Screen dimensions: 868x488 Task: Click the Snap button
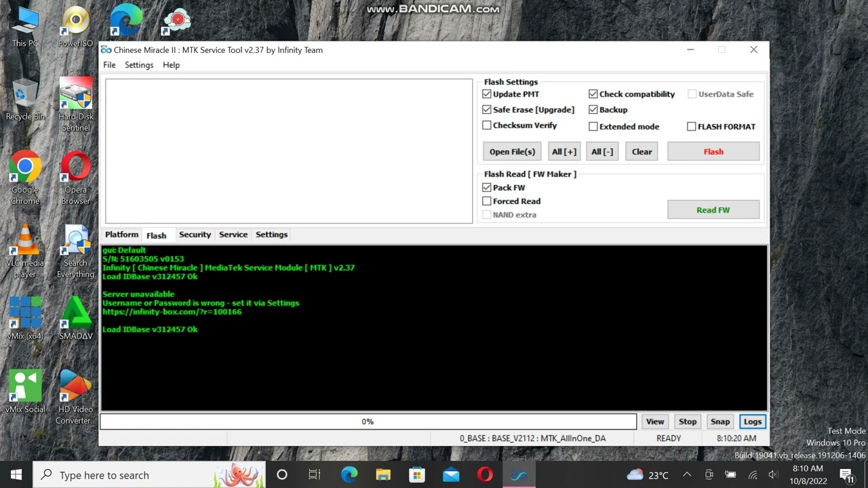[720, 422]
